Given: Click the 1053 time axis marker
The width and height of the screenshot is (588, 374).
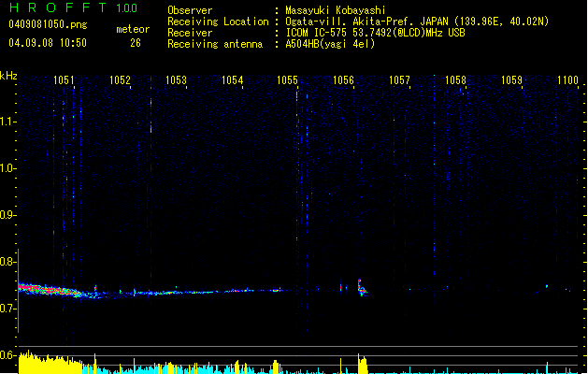Looking at the screenshot, I should [x=177, y=79].
